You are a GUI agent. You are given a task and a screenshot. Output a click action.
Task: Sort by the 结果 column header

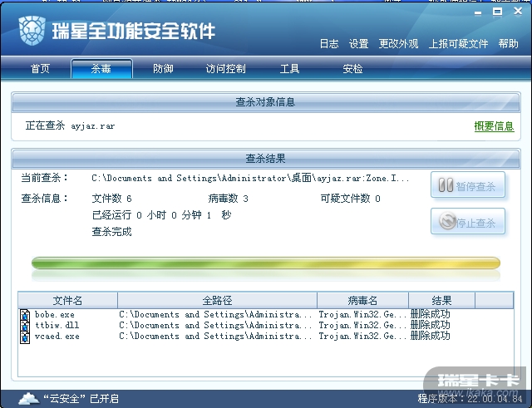point(441,300)
